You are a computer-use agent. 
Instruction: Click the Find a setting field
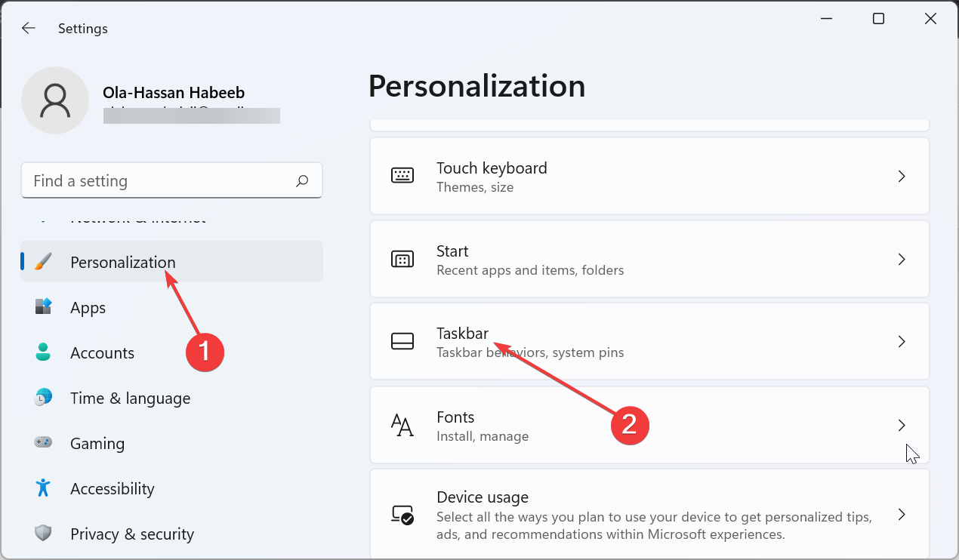point(159,181)
